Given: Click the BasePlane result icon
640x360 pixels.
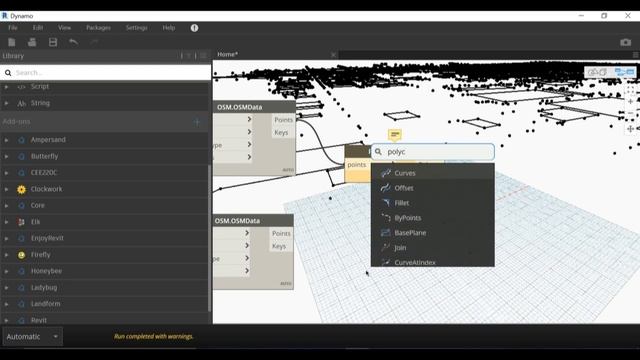Looking at the screenshot, I should 386,233.
